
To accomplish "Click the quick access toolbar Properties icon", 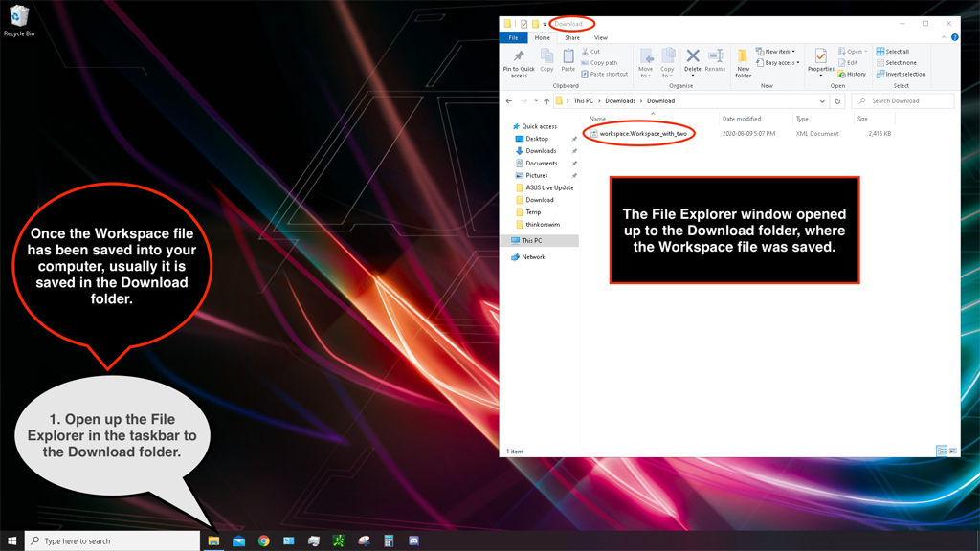I will tap(523, 24).
